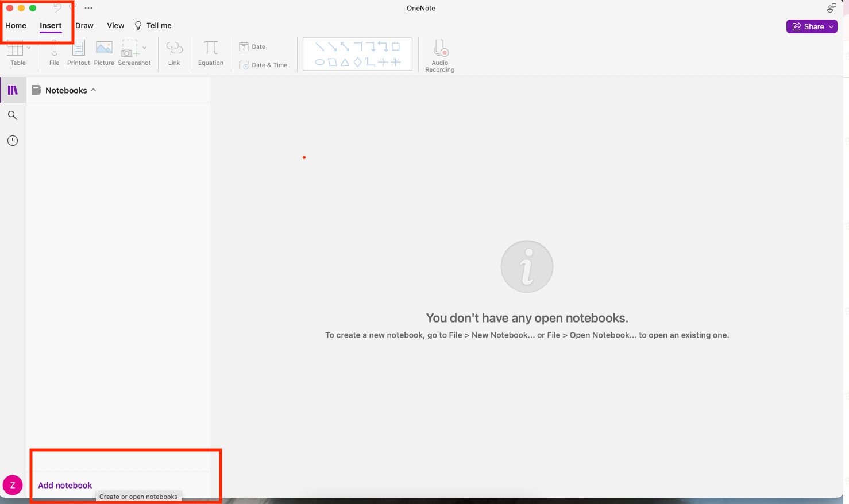This screenshot has height=504, width=849.
Task: Expand the Screenshot dropdown arrow
Action: pyautogui.click(x=144, y=48)
